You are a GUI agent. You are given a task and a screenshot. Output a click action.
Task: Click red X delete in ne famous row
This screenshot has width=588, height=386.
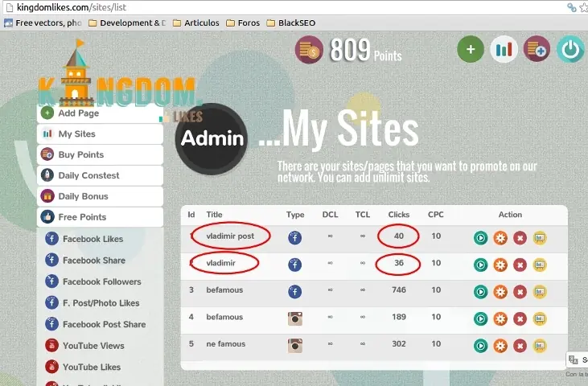click(x=520, y=346)
